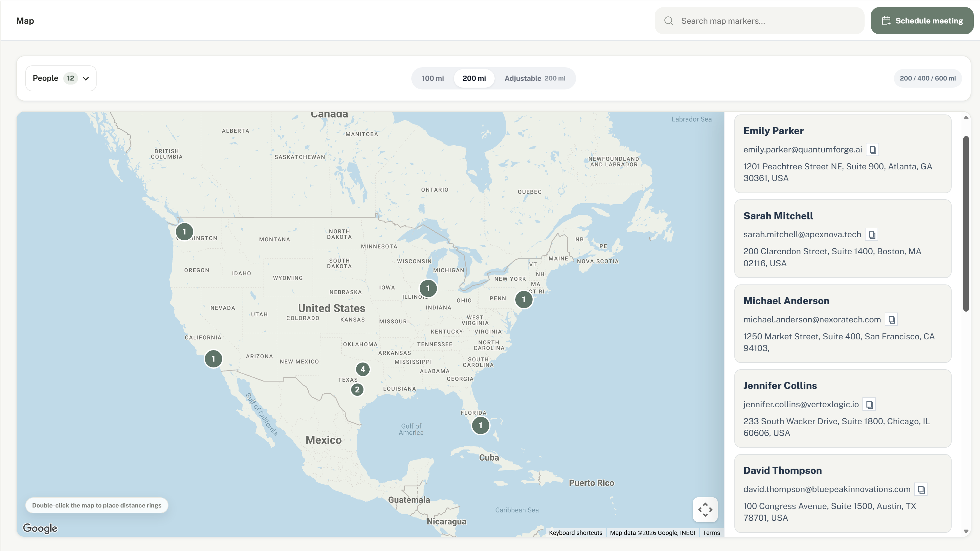The height and width of the screenshot is (551, 980).
Task: Select the 200 mi radius option
Action: tap(474, 78)
